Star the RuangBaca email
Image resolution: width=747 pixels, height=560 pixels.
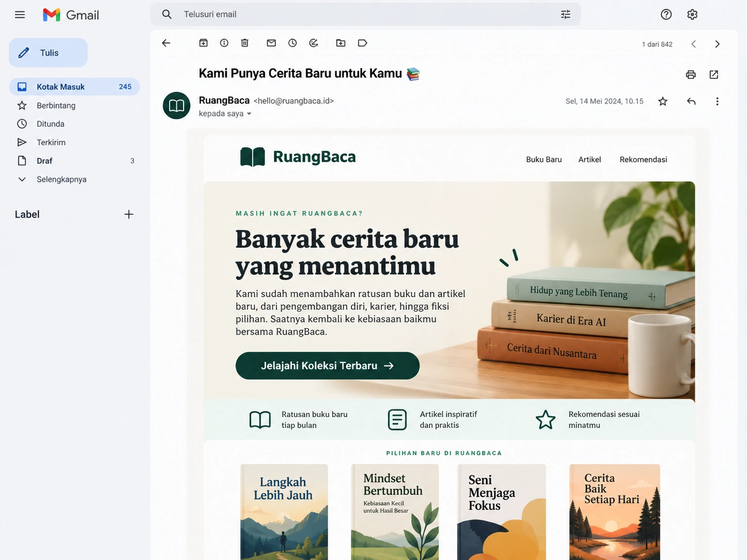click(663, 102)
